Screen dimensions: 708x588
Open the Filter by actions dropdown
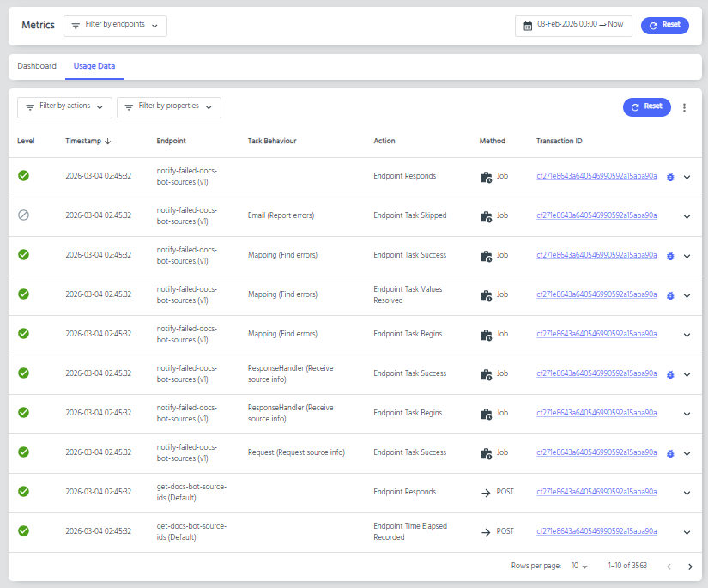pos(65,107)
